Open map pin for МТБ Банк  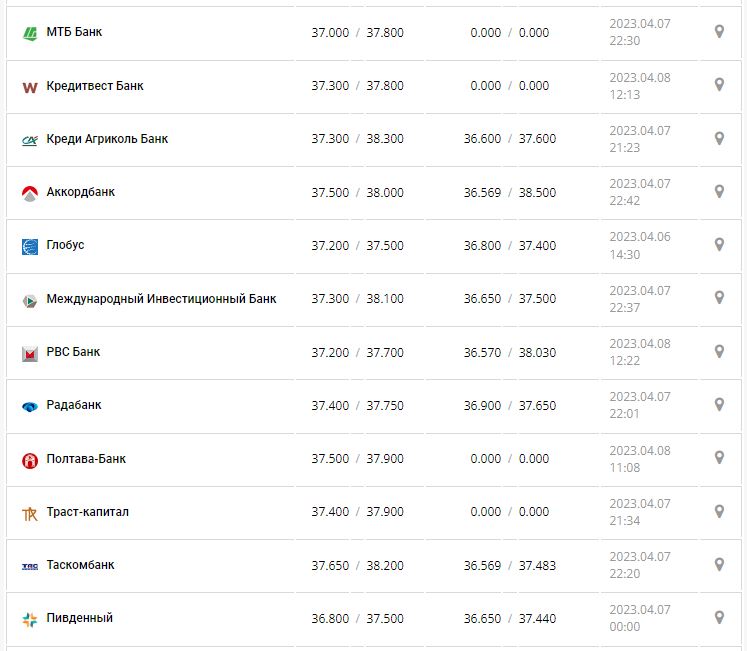718,32
